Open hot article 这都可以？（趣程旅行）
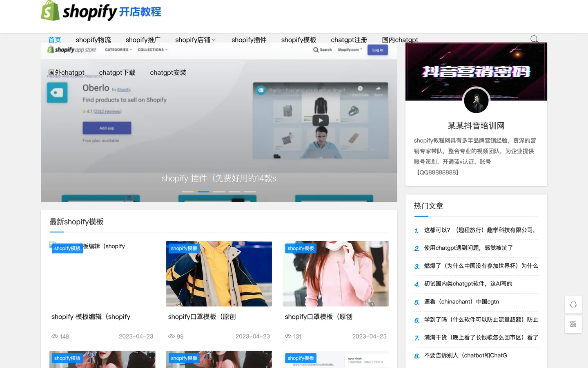This screenshot has height=368, width=588. point(479,230)
